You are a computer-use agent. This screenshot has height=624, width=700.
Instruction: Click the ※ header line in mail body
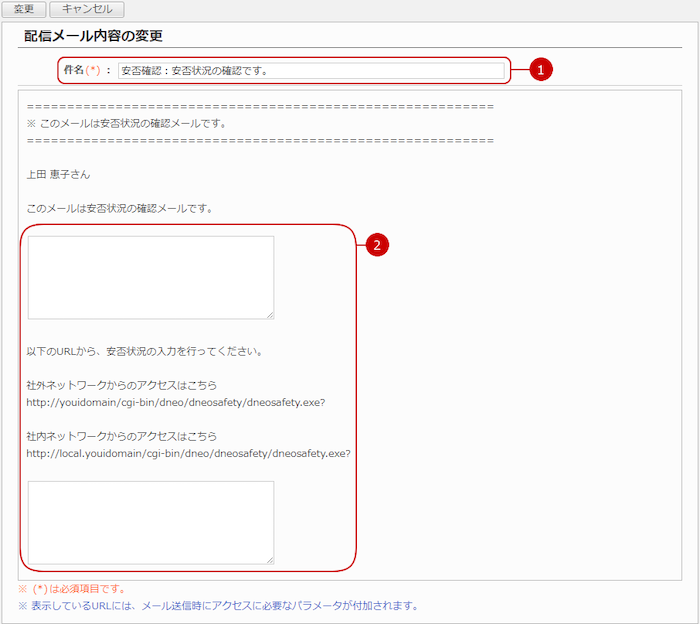[125, 123]
